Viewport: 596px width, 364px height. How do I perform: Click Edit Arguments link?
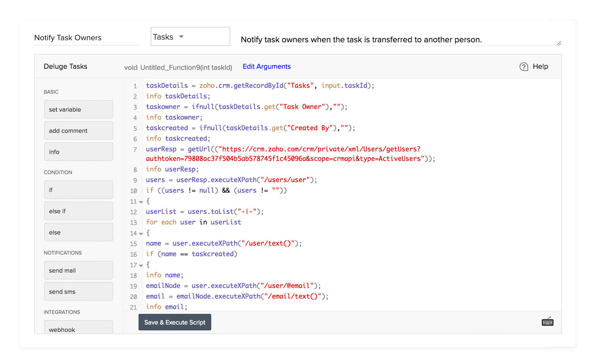point(267,67)
